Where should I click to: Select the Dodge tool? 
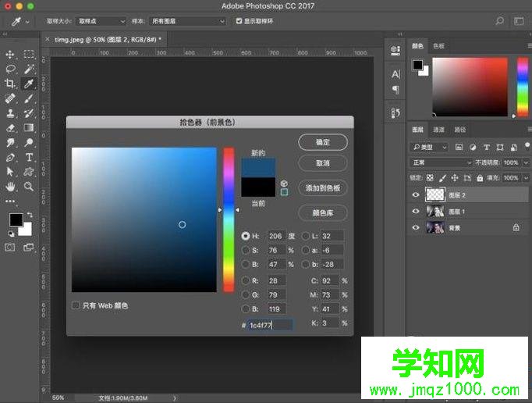[x=29, y=142]
